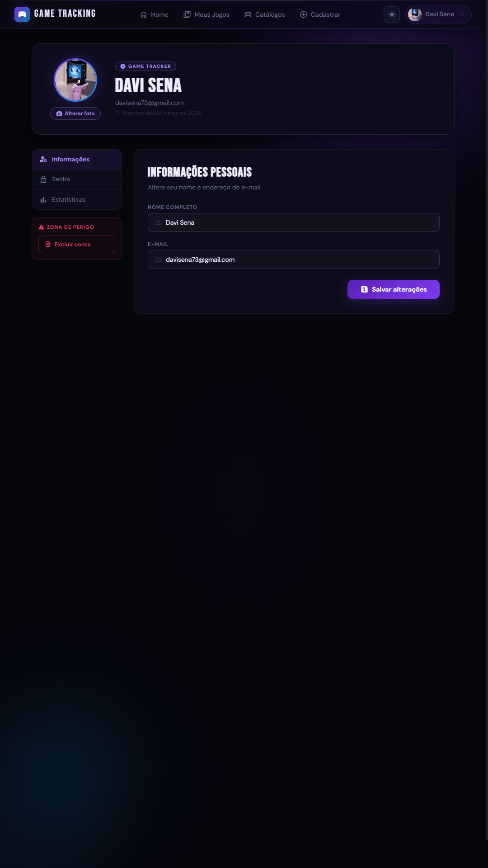Click the Catálogos controller icon

248,14
